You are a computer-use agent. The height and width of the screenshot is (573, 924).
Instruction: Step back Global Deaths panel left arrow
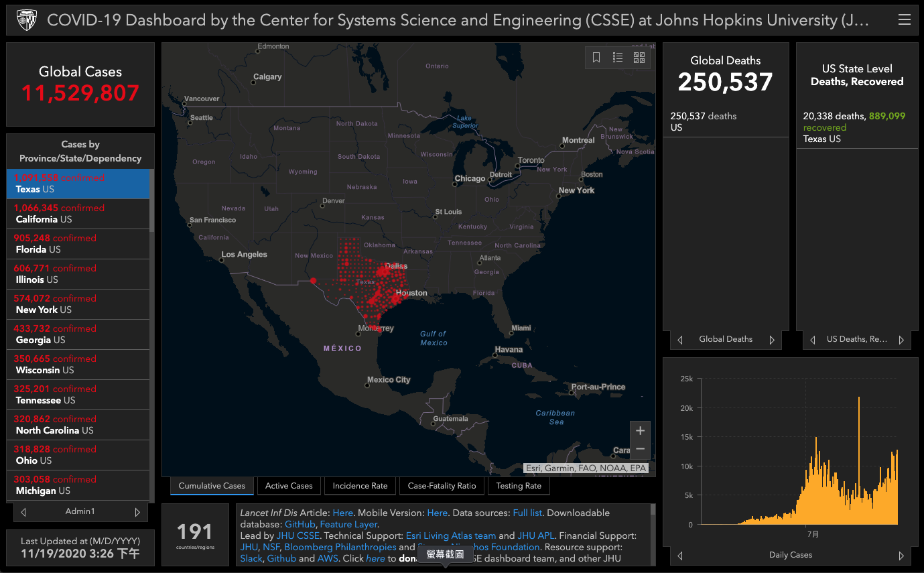pos(680,340)
